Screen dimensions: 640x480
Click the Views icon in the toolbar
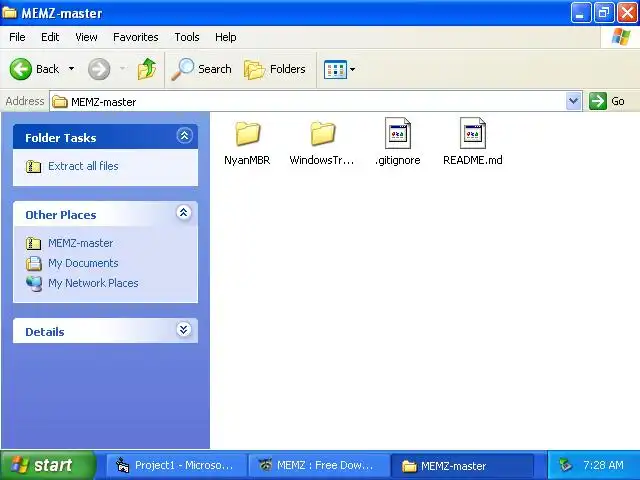pyautogui.click(x=335, y=69)
